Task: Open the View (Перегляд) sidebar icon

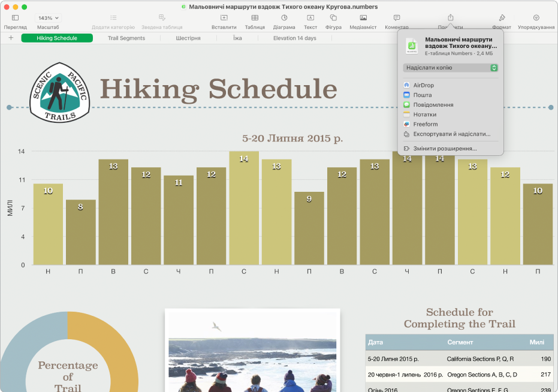Action: pyautogui.click(x=16, y=17)
